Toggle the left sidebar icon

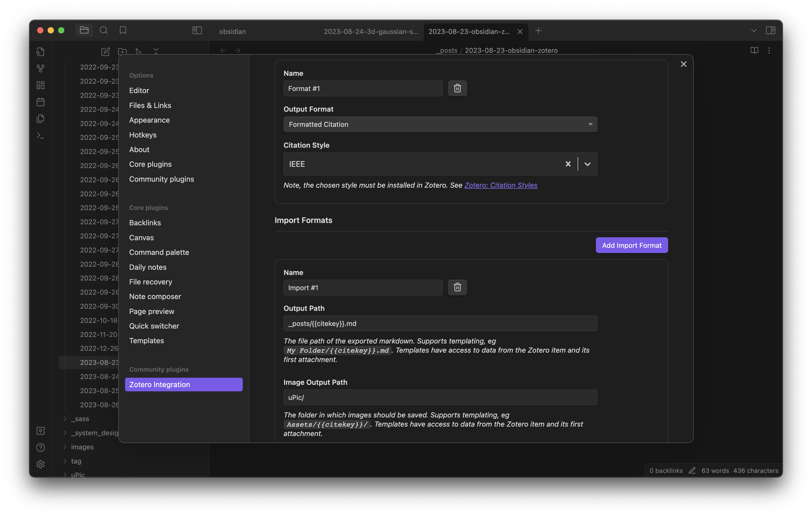pos(197,31)
